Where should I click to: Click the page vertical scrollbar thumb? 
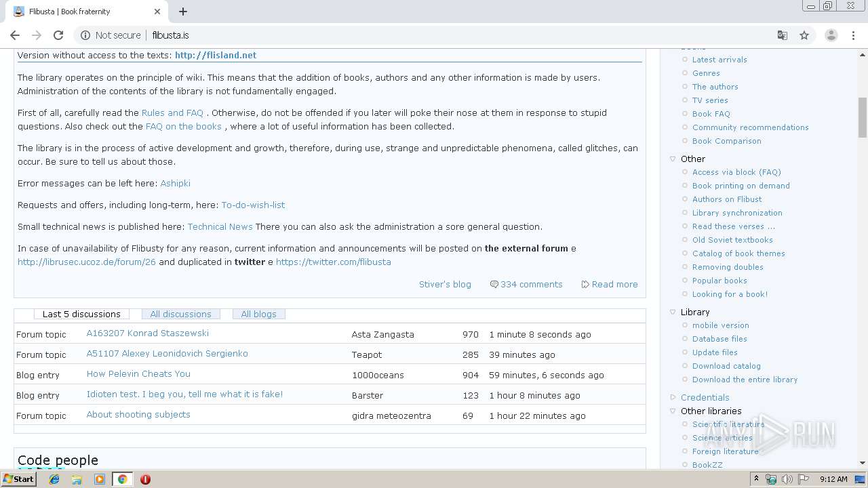[x=863, y=117]
